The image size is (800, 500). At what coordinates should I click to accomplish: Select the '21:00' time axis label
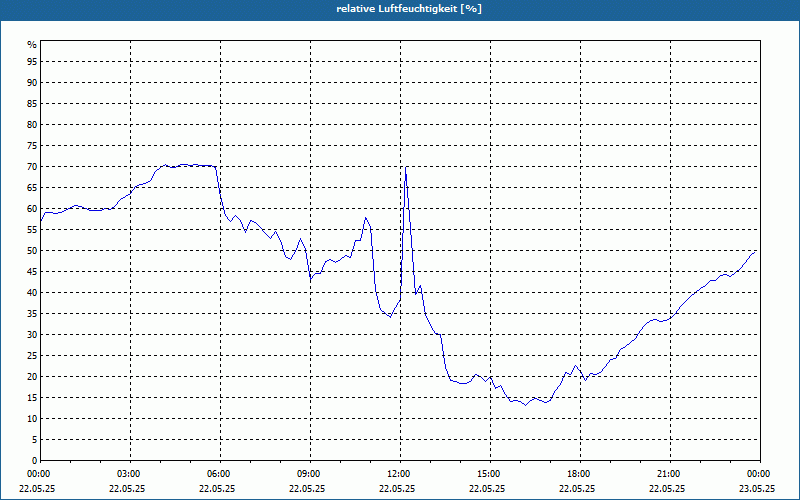pos(668,474)
